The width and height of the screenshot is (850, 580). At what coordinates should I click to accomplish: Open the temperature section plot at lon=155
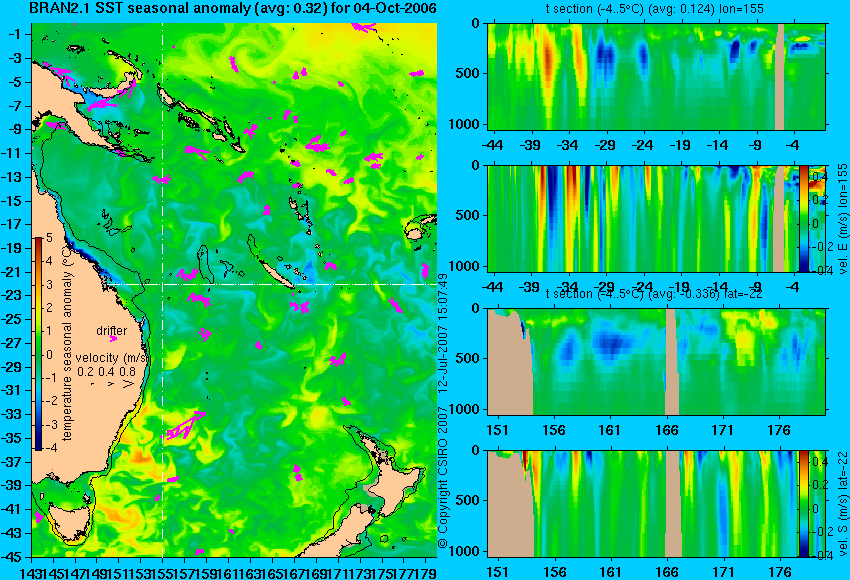[x=656, y=76]
